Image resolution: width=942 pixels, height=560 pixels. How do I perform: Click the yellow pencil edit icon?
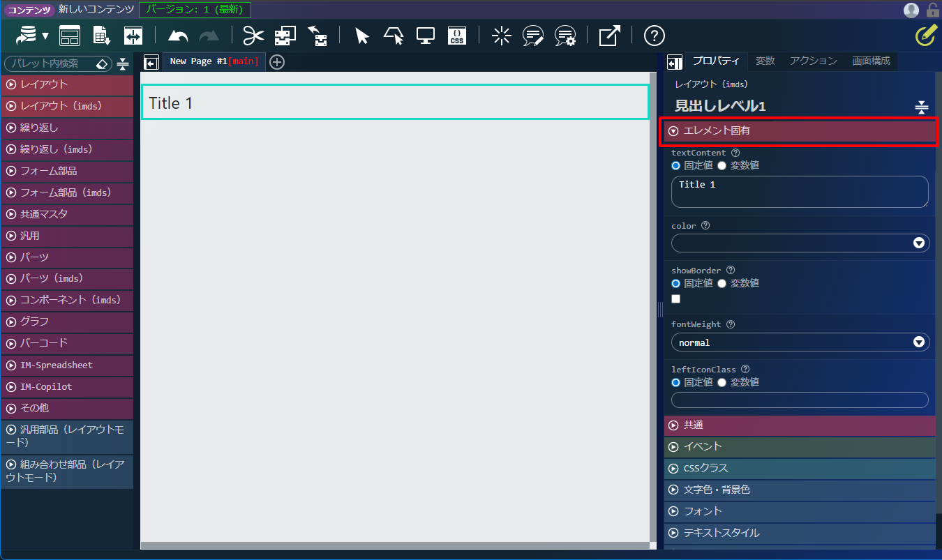(925, 36)
